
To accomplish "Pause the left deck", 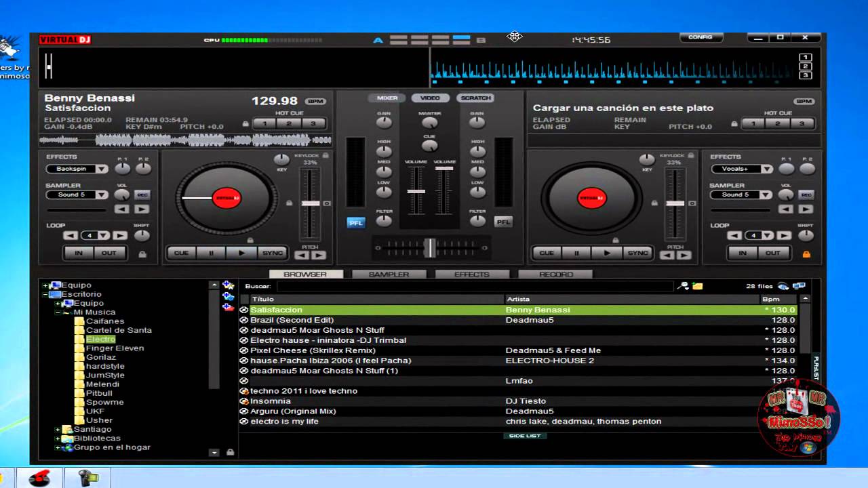I will (212, 253).
